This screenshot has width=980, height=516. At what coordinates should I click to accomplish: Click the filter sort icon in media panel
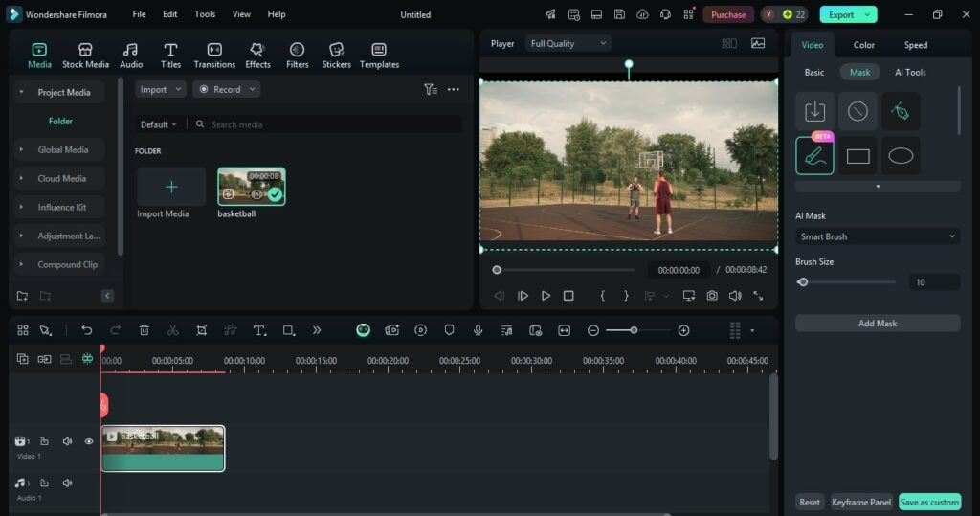pyautogui.click(x=430, y=89)
